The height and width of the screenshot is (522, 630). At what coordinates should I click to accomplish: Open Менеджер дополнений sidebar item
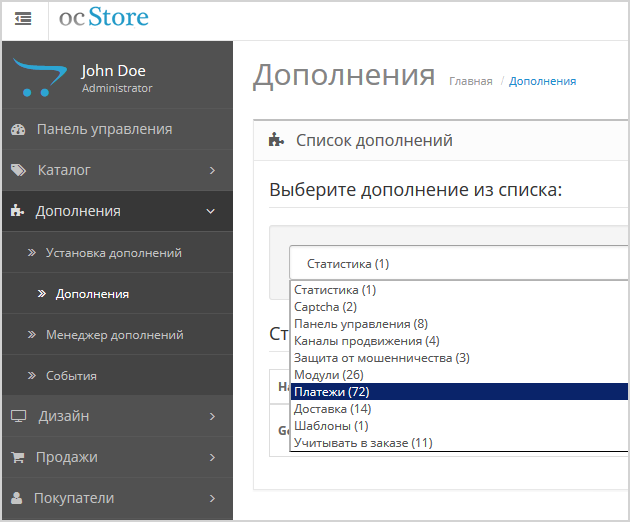pos(114,335)
